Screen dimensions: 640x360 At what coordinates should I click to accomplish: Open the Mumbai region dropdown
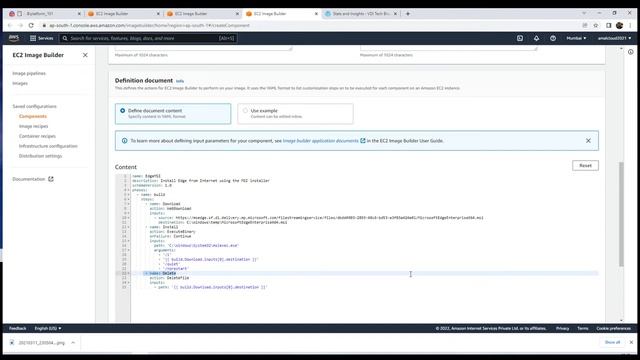576,38
